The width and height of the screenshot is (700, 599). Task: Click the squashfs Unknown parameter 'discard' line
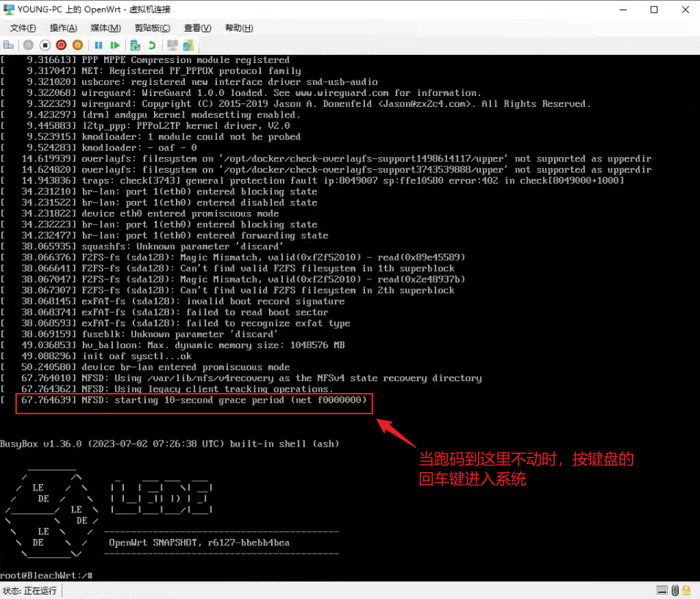click(142, 246)
